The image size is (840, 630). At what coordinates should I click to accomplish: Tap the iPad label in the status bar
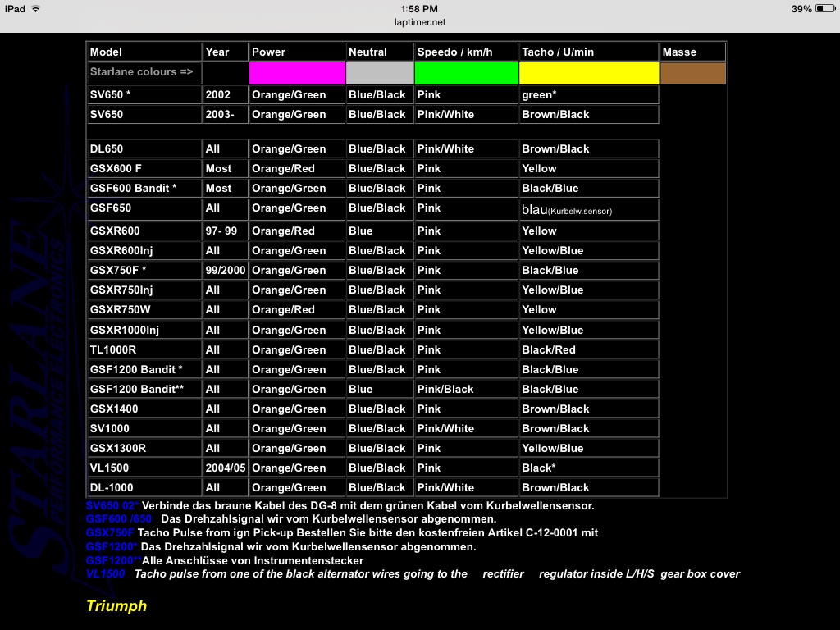tap(15, 8)
